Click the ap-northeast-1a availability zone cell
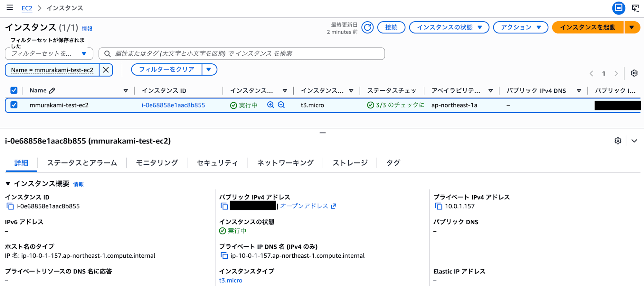The height and width of the screenshot is (286, 644). click(x=454, y=105)
